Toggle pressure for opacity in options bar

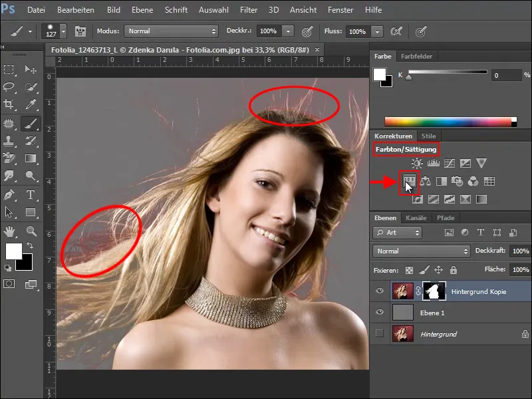coord(307,31)
